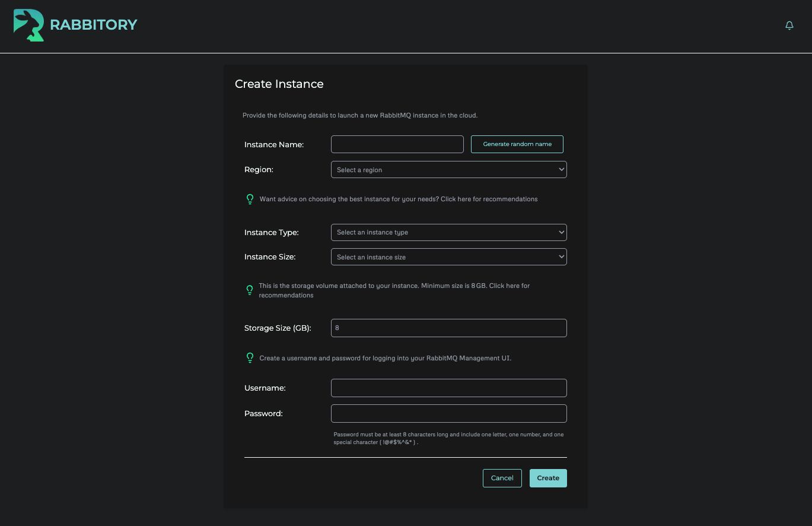Click Create to launch the instance
The height and width of the screenshot is (526, 812).
coord(547,478)
